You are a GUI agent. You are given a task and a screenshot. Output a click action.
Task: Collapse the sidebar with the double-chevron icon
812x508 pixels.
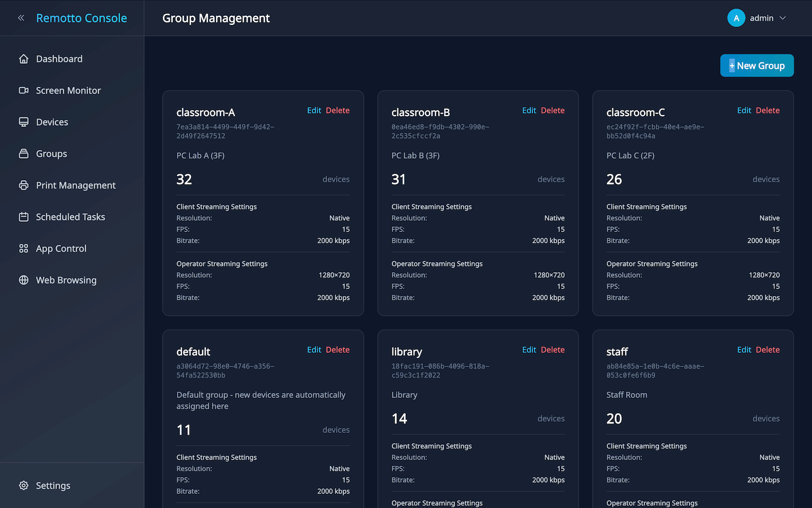pos(21,18)
